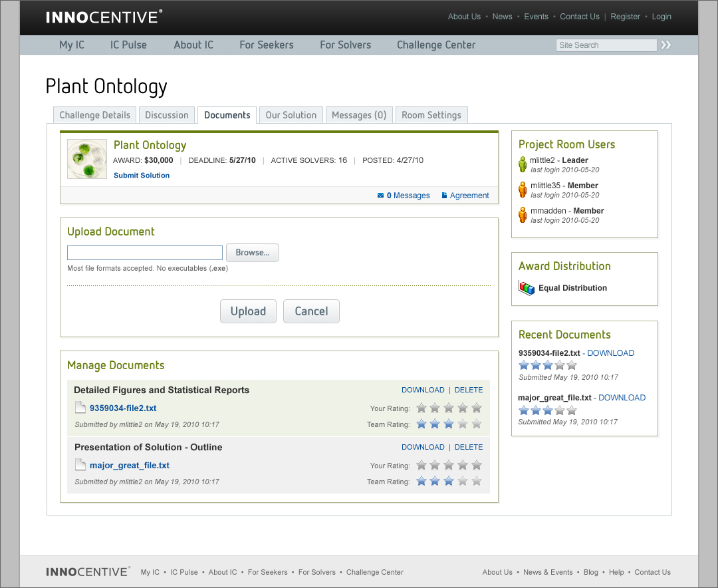Click file icon next to 9359034-file2.txt in Manage Documents
The height and width of the screenshot is (588, 718).
click(80, 408)
